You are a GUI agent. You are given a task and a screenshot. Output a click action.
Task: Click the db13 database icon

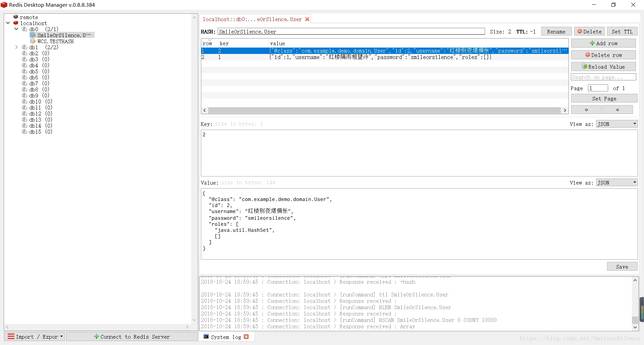click(24, 119)
